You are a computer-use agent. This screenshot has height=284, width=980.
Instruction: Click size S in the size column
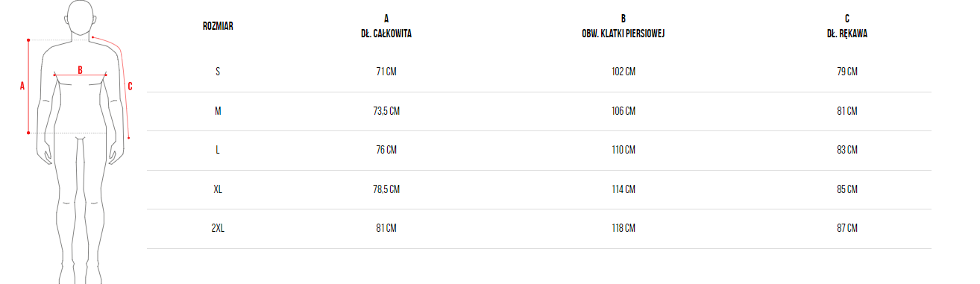218,72
